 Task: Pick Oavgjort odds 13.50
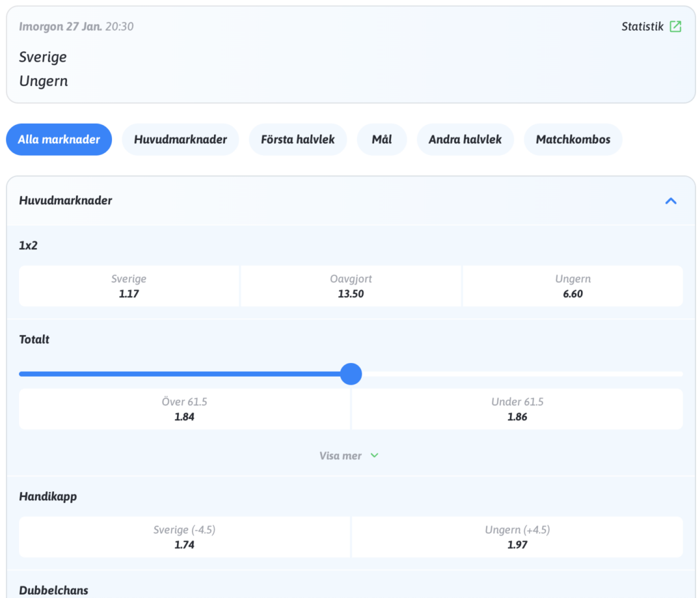(351, 286)
